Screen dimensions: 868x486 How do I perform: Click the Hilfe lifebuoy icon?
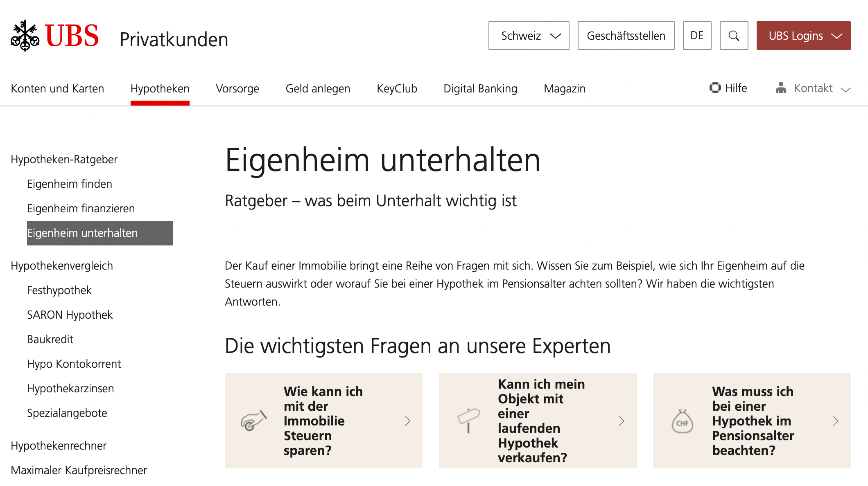715,88
